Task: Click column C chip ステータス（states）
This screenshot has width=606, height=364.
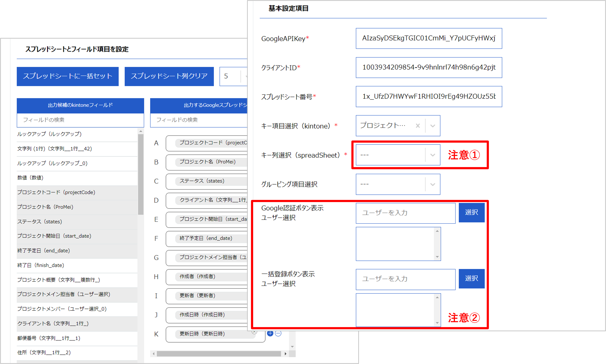Action: 211,181
